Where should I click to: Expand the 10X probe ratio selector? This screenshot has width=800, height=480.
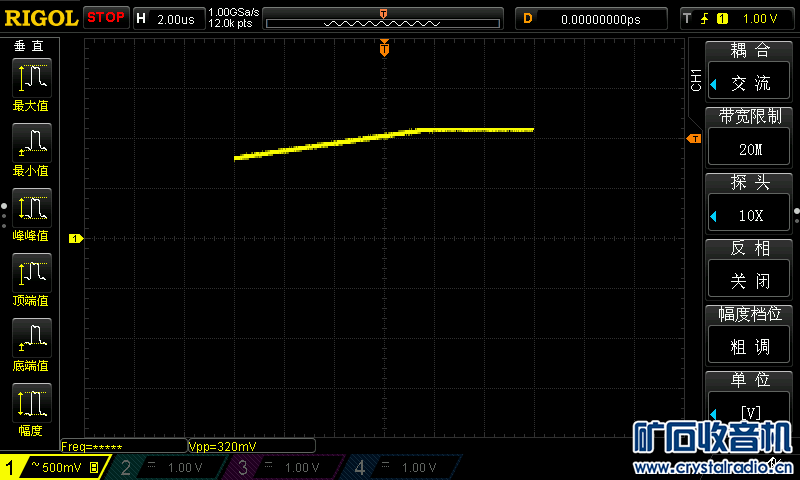click(749, 213)
